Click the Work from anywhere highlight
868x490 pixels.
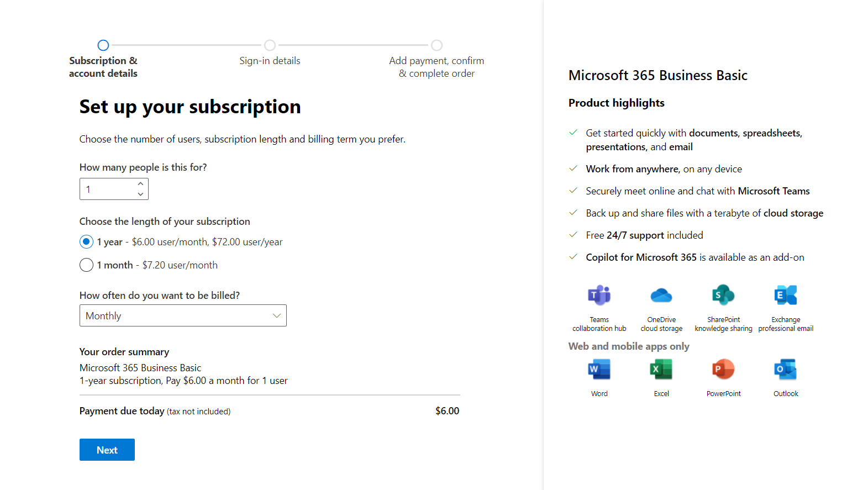tap(664, 169)
